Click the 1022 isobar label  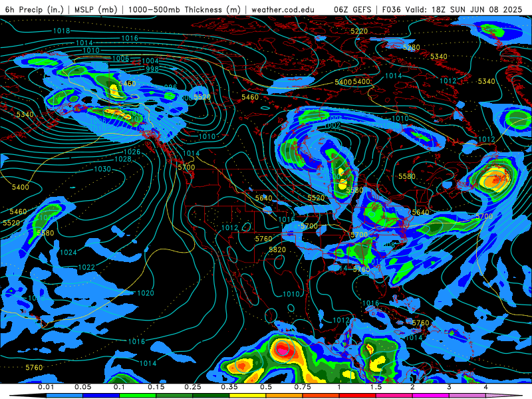[x=86, y=267]
